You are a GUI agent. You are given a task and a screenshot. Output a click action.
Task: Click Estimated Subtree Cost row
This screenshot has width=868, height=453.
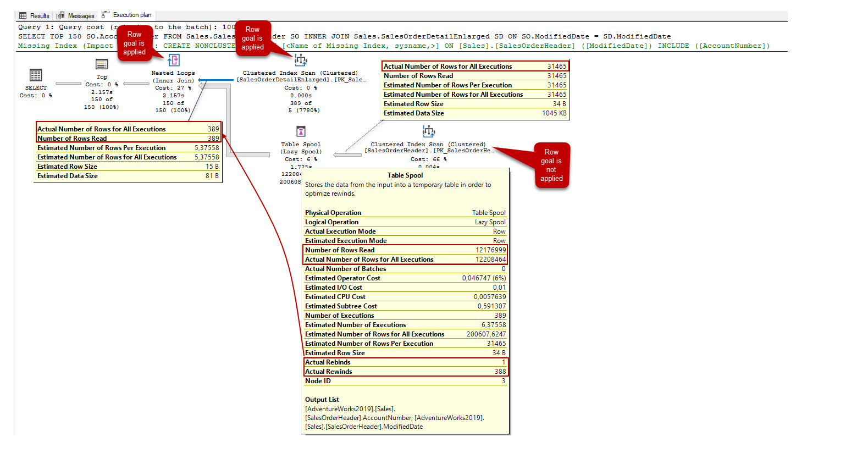click(x=405, y=306)
